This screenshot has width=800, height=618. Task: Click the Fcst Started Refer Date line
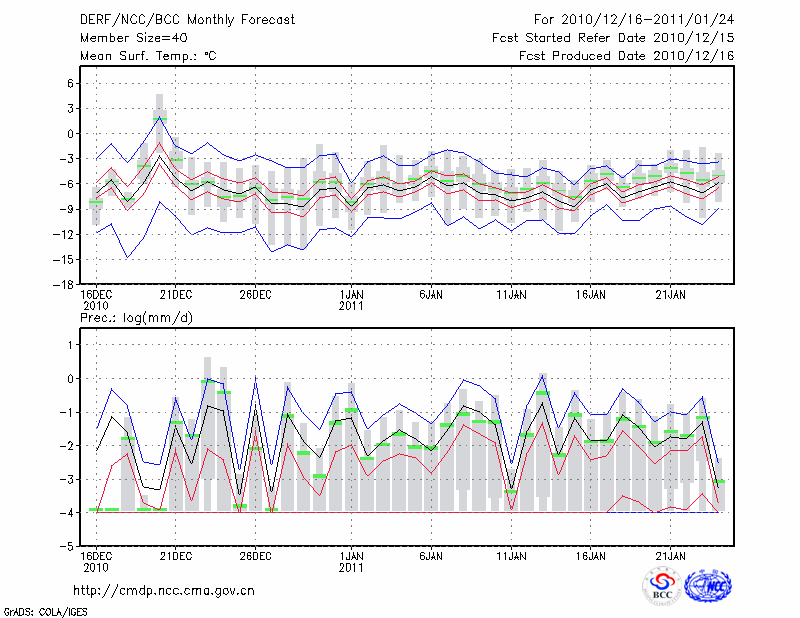(613, 37)
